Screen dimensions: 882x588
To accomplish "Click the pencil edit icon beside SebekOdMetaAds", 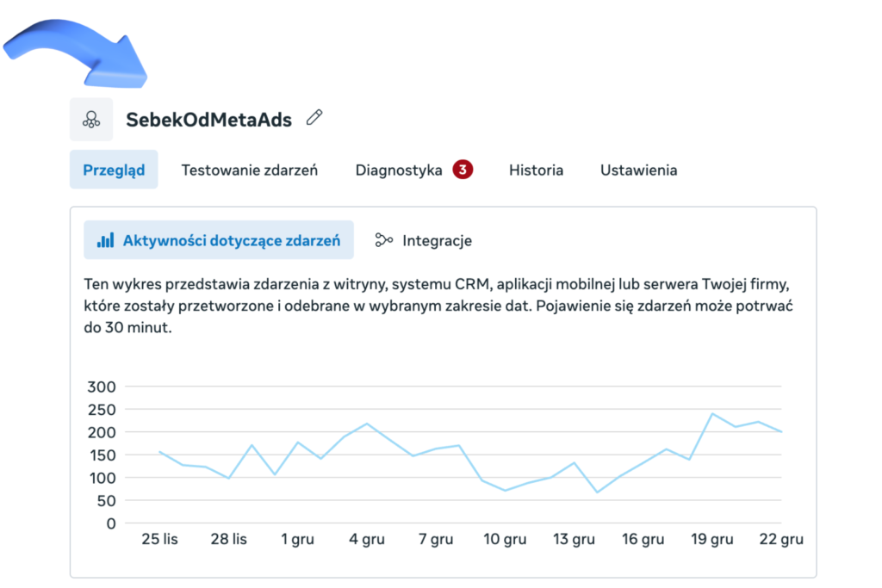I will 314,118.
